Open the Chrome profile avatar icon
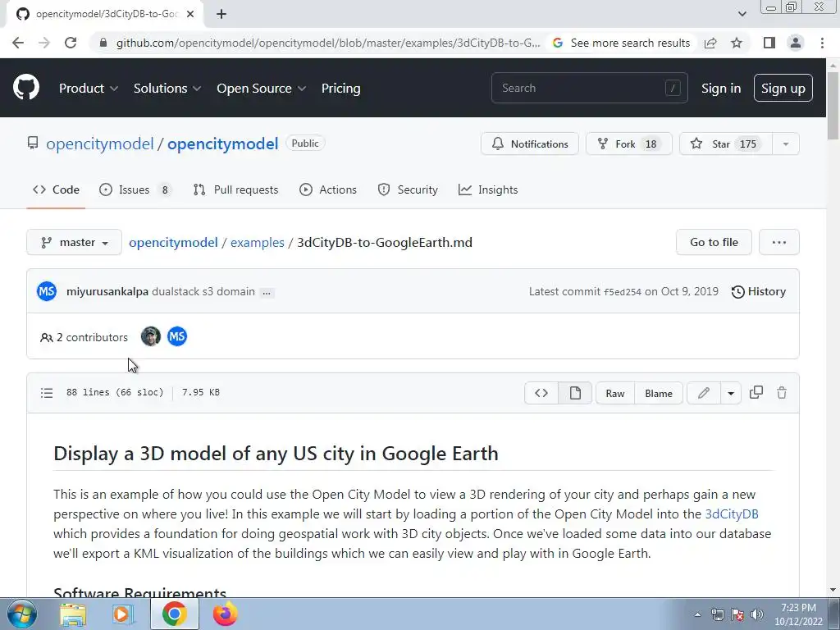 pos(796,43)
